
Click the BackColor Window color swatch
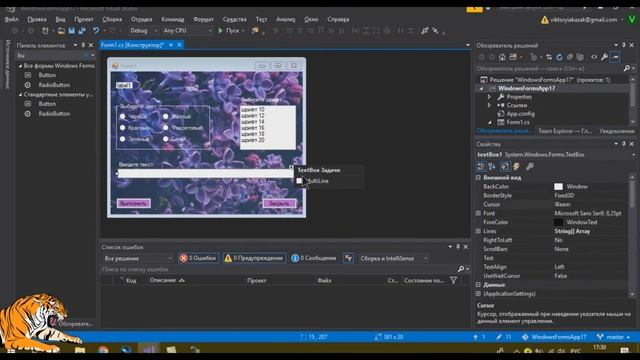[x=558, y=187]
